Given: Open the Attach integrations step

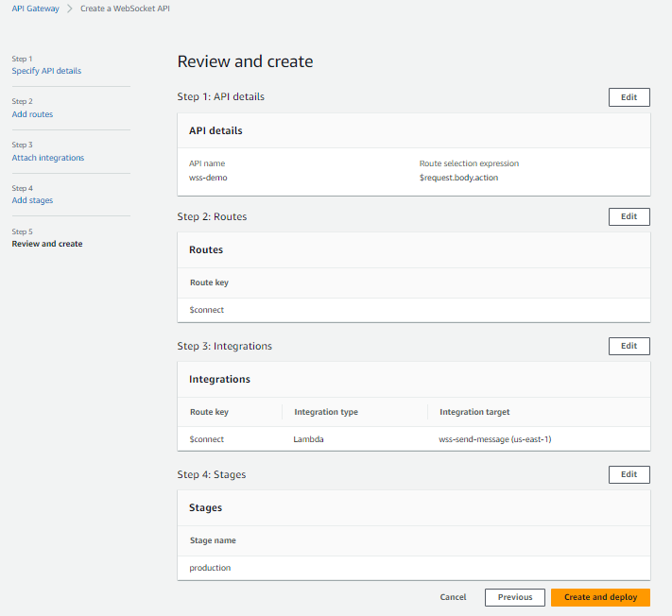Looking at the screenshot, I should tap(47, 158).
